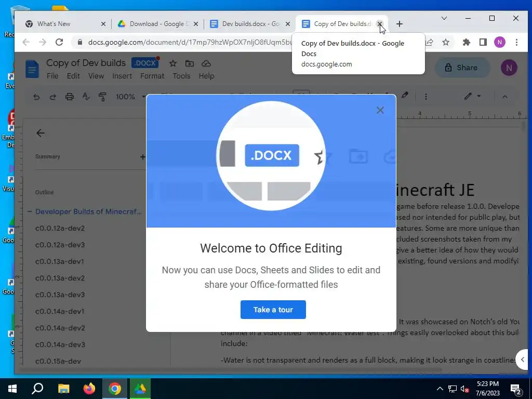Jump to c0.0.13a-dev1 in outline
532x399 pixels.
point(59,261)
